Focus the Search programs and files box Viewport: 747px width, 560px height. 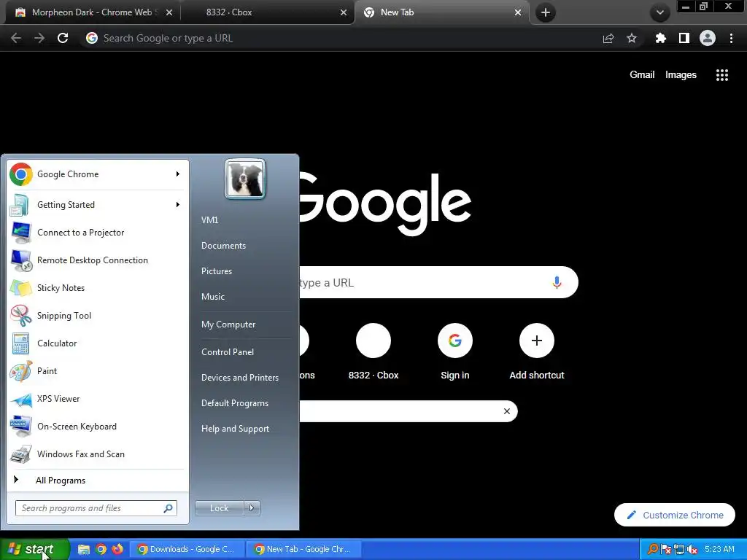(x=96, y=508)
